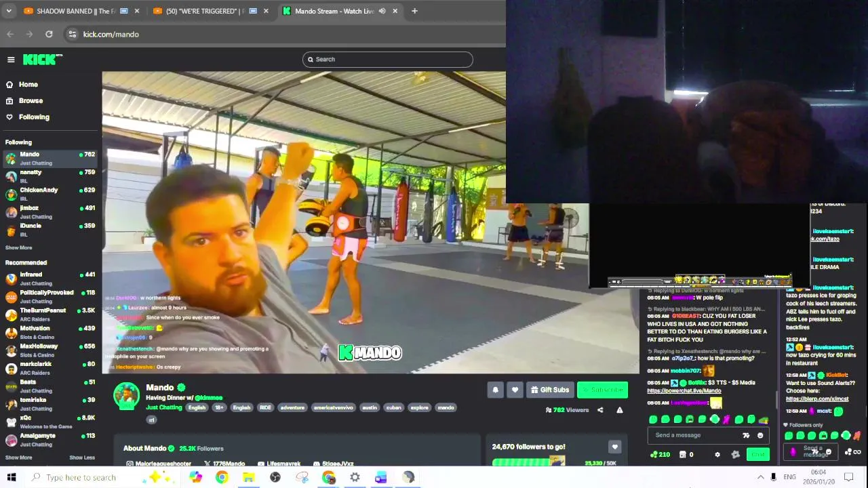Viewport: 868px width, 488px height.
Task: Open the site info icon in the address bar
Action: (72, 34)
